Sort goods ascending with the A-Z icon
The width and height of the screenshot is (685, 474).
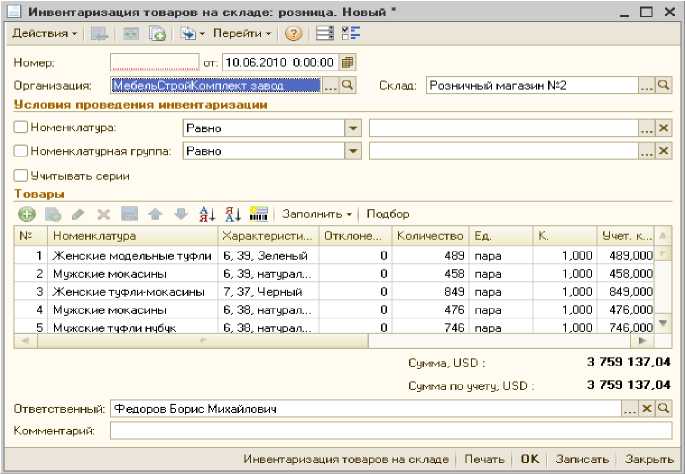pyautogui.click(x=208, y=214)
